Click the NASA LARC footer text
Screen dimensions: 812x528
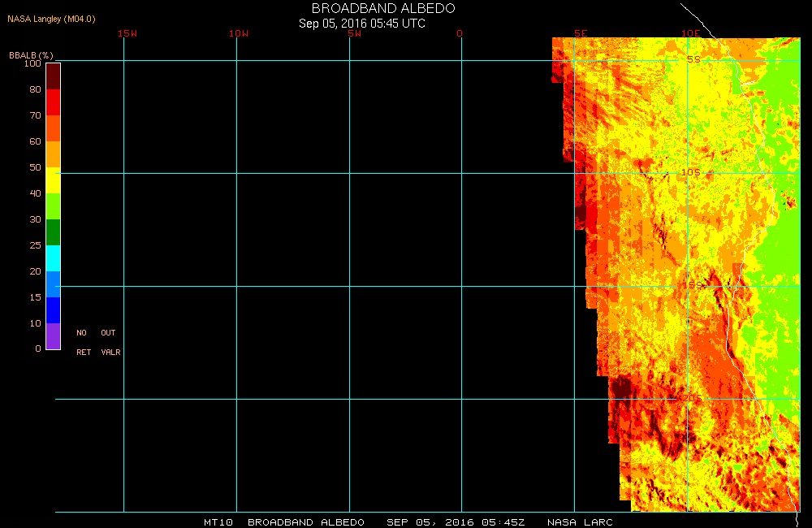[580, 522]
